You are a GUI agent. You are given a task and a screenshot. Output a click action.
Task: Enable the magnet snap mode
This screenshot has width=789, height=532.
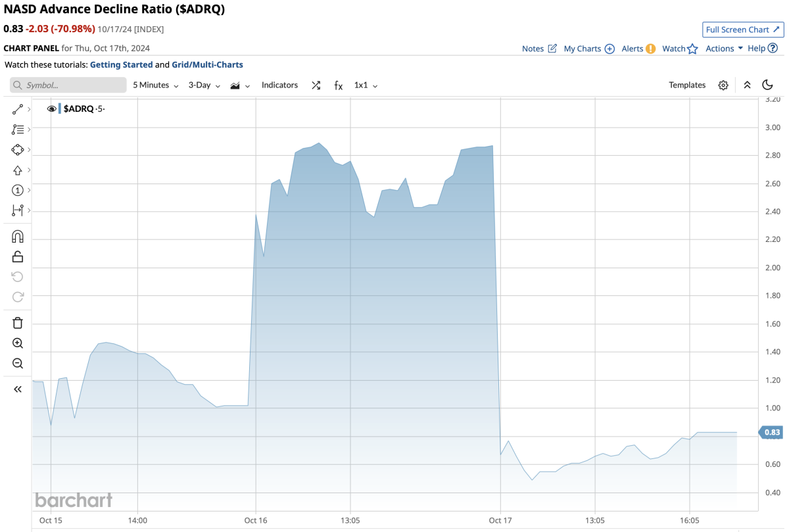tap(18, 237)
